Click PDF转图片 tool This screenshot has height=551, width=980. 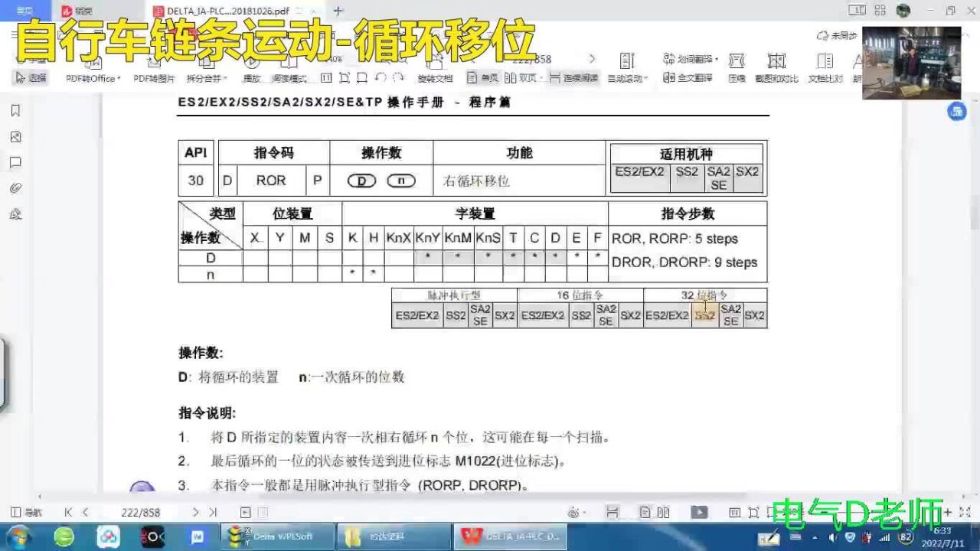154,78
